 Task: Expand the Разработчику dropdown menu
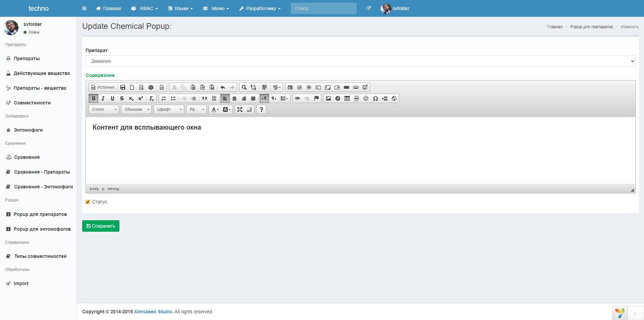[x=260, y=8]
